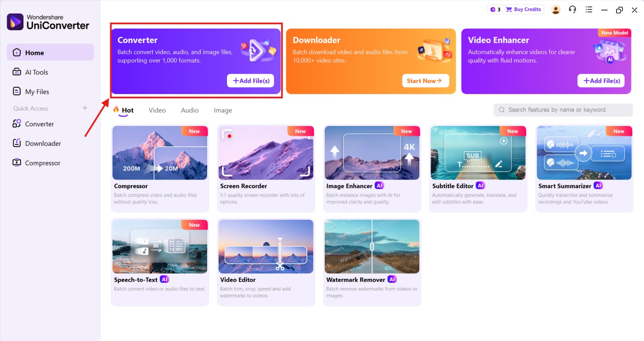This screenshot has height=341, width=644.
Task: Click Add File(s) on Converter card
Action: coord(250,81)
